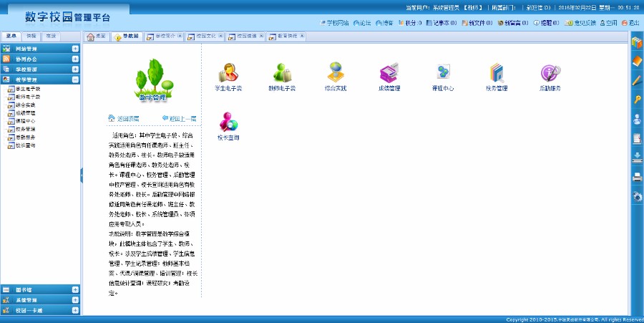Click the orange eraser icon in right sidebar
Screen dimensions: 644x323
click(637, 61)
